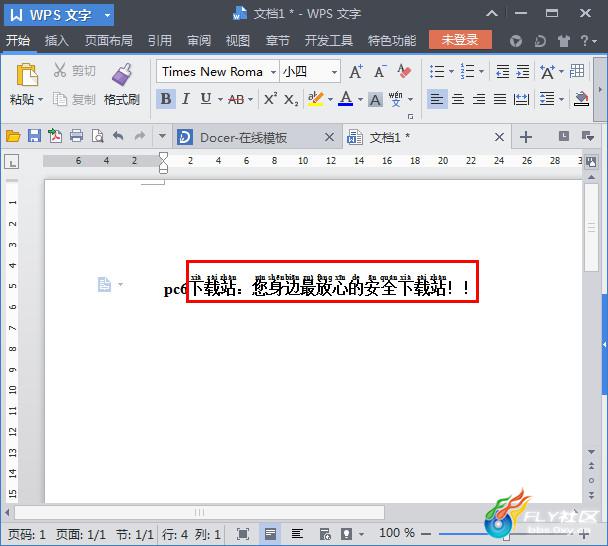Open highlight color dropdown arrow

coord(330,100)
